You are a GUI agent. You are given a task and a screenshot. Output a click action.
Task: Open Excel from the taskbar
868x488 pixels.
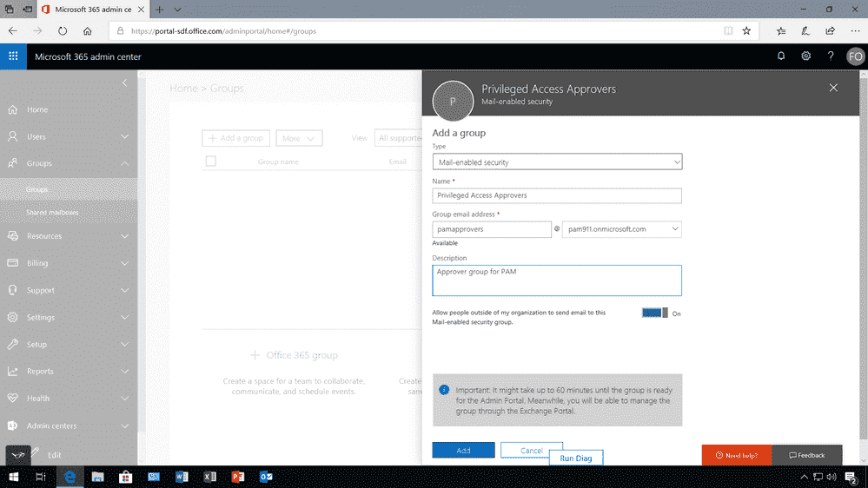point(209,477)
